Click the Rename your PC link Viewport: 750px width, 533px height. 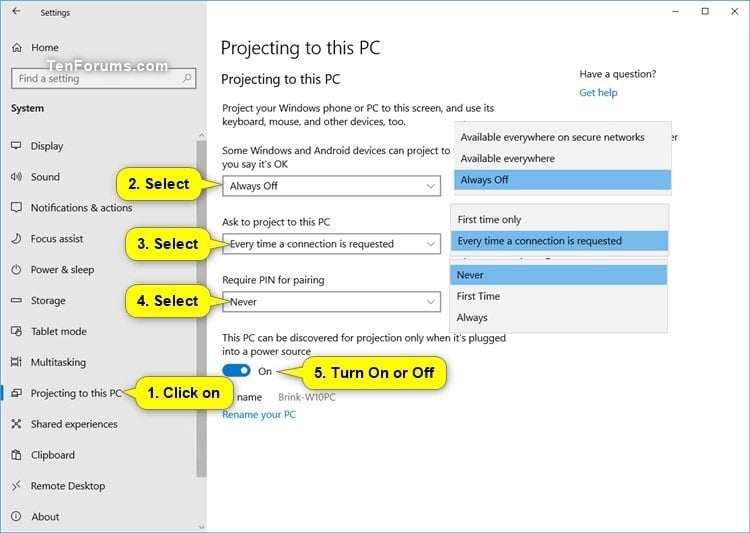click(259, 415)
